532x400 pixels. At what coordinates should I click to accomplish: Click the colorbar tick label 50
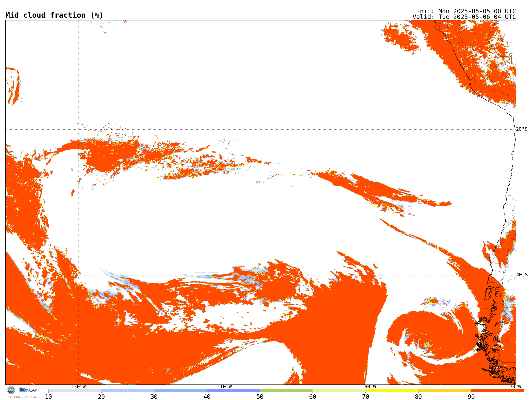[x=260, y=397]
